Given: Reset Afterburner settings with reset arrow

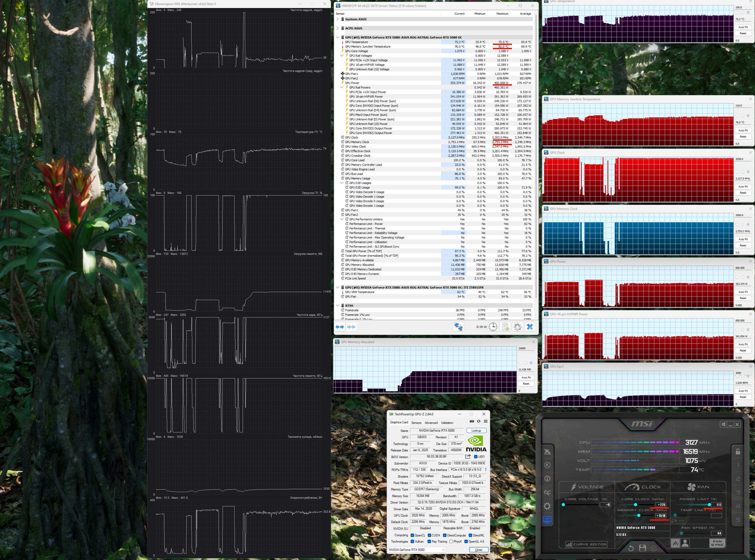Looking at the screenshot, I should (x=631, y=548).
